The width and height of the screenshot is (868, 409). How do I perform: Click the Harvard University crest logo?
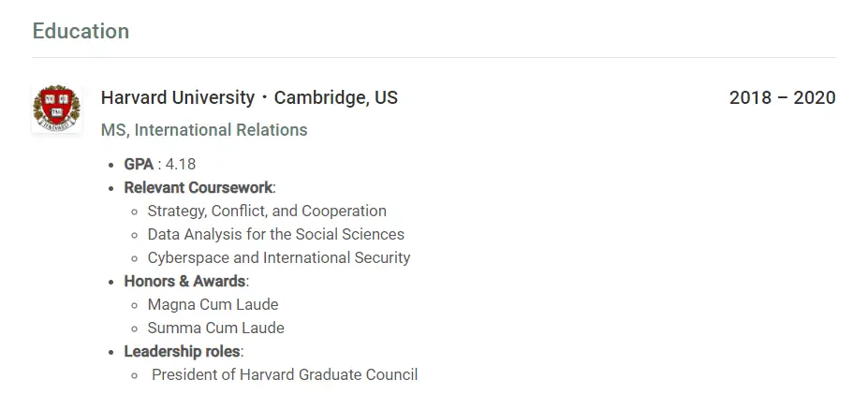click(x=56, y=109)
